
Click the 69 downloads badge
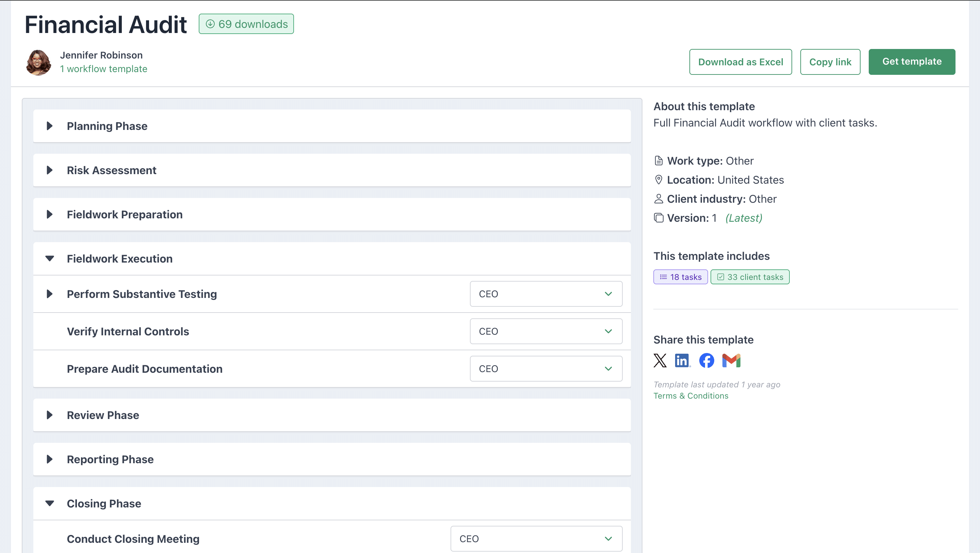tap(246, 23)
